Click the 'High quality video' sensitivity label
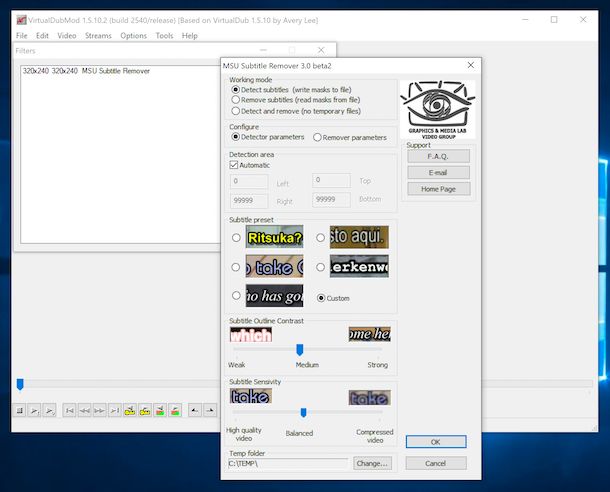The width and height of the screenshot is (610, 492). coord(244,434)
